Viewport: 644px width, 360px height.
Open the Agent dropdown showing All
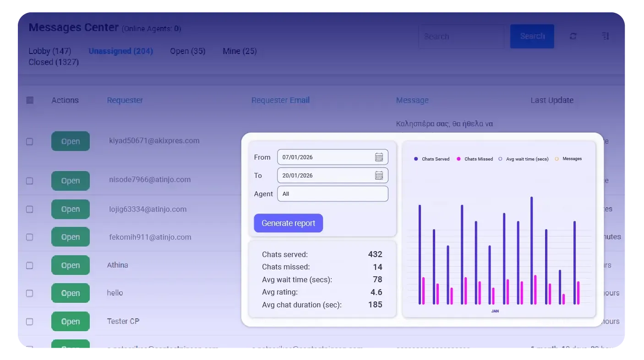(x=333, y=193)
